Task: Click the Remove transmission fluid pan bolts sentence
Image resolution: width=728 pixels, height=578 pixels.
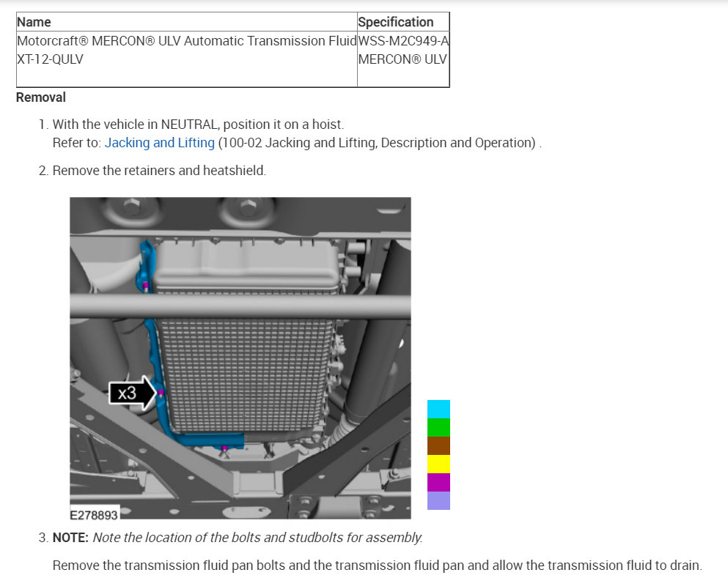Action: click(x=377, y=566)
